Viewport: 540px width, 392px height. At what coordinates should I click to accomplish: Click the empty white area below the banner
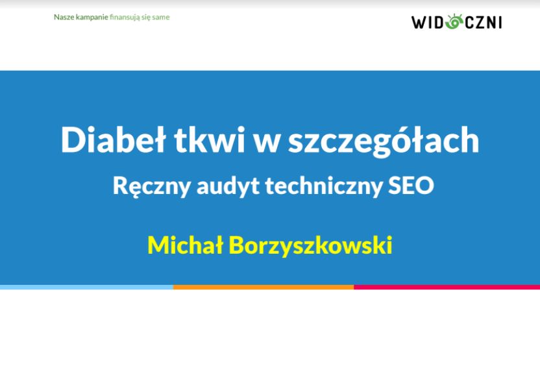[x=269, y=341]
